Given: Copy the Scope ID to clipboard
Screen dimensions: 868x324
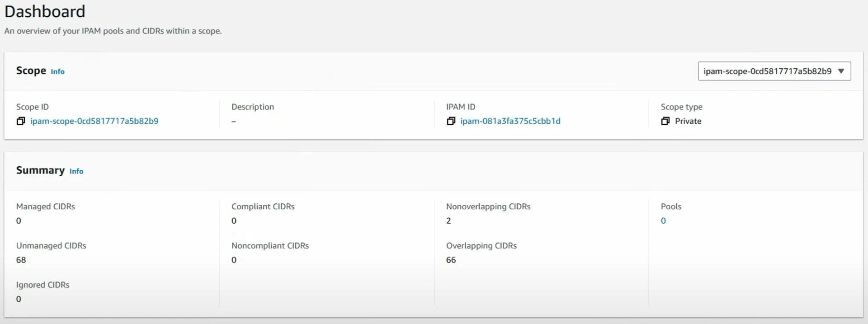Looking at the screenshot, I should [21, 121].
